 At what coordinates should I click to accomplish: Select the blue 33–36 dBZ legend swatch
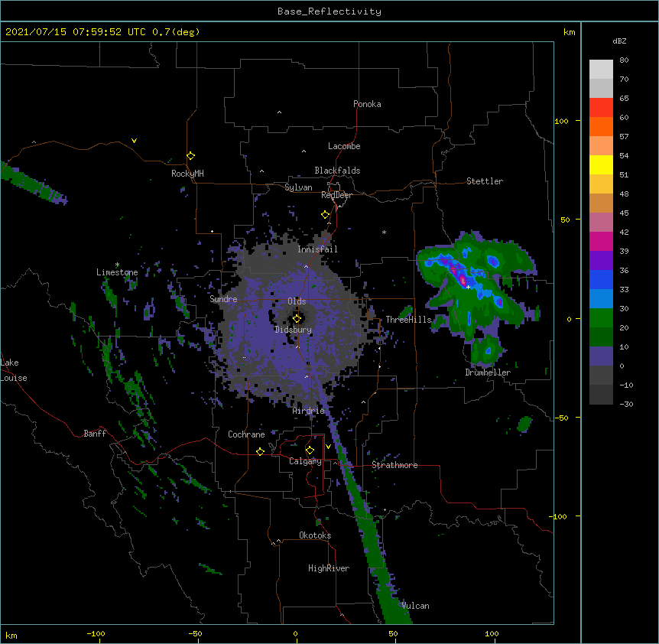(x=601, y=279)
